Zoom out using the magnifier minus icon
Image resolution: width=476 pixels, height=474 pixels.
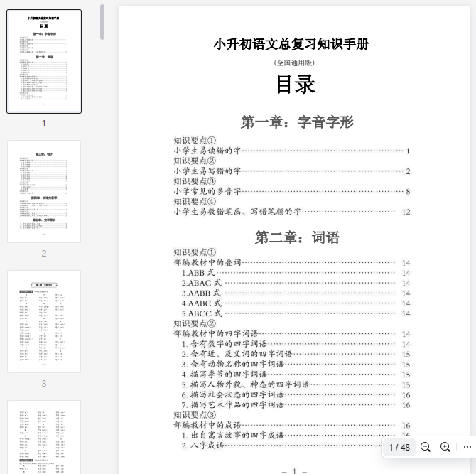(426, 447)
